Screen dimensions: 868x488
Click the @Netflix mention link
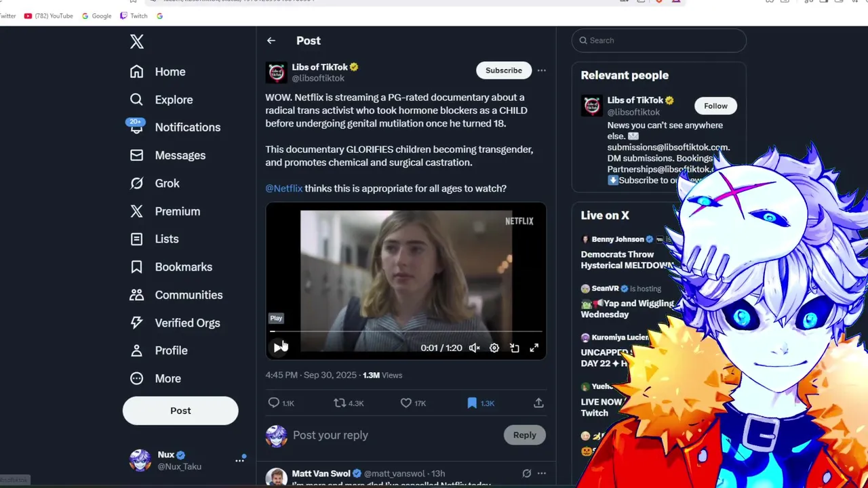(284, 188)
